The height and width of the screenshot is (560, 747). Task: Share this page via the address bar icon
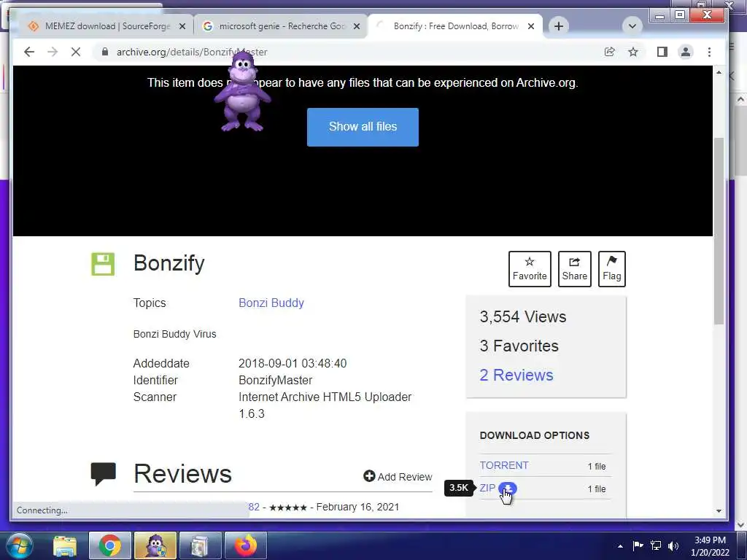pyautogui.click(x=609, y=52)
